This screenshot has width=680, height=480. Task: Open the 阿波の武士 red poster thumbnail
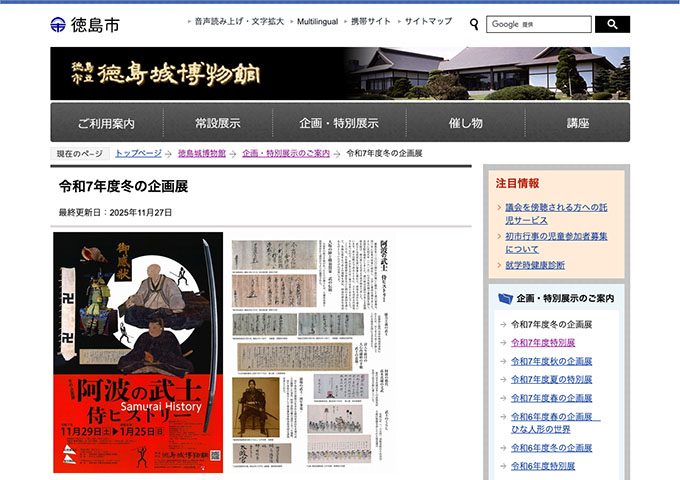click(138, 352)
